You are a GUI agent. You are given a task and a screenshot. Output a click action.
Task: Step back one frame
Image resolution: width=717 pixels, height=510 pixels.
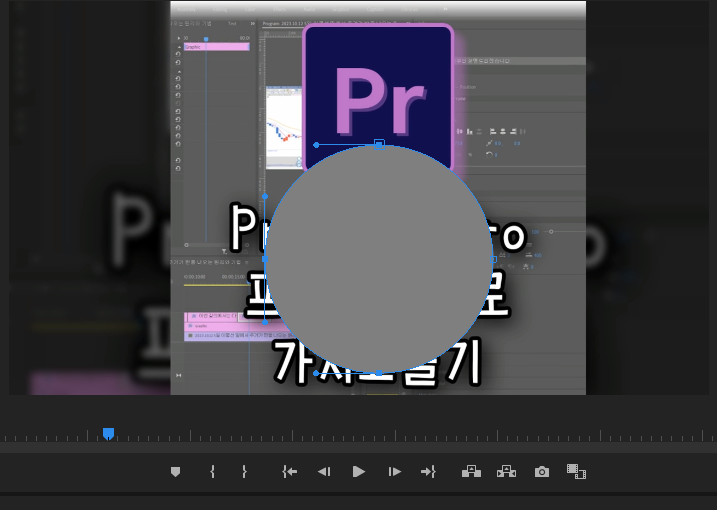(324, 472)
